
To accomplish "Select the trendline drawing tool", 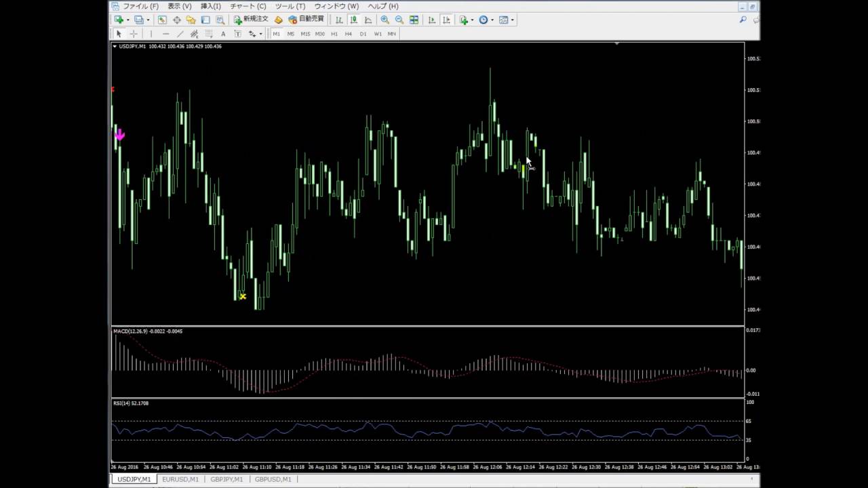I will pos(180,34).
